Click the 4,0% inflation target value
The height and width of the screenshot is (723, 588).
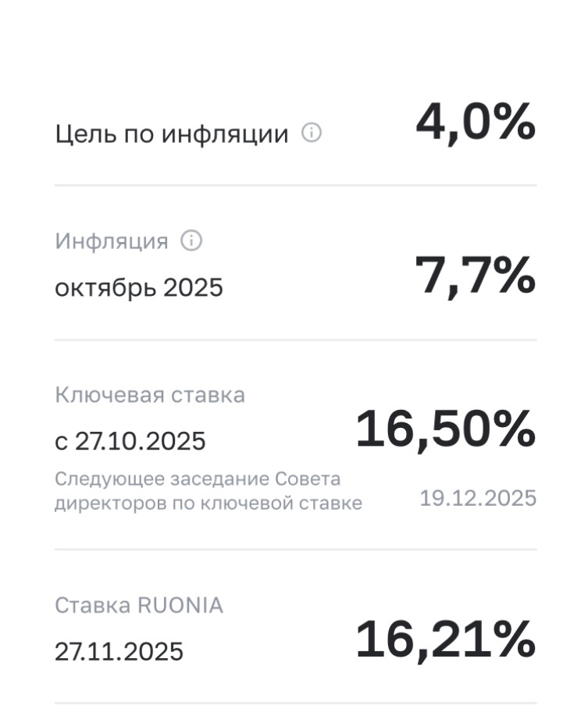coord(475,123)
